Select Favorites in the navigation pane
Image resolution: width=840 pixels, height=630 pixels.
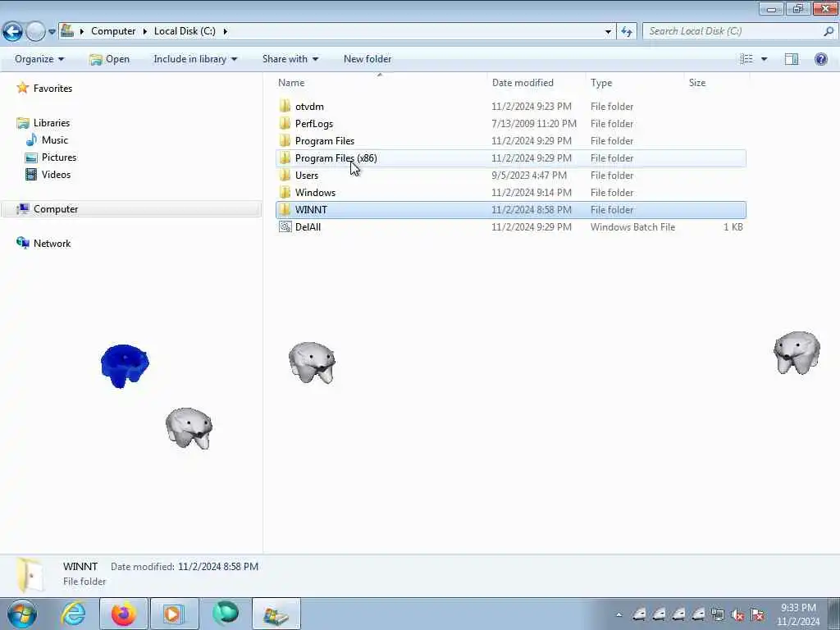52,89
